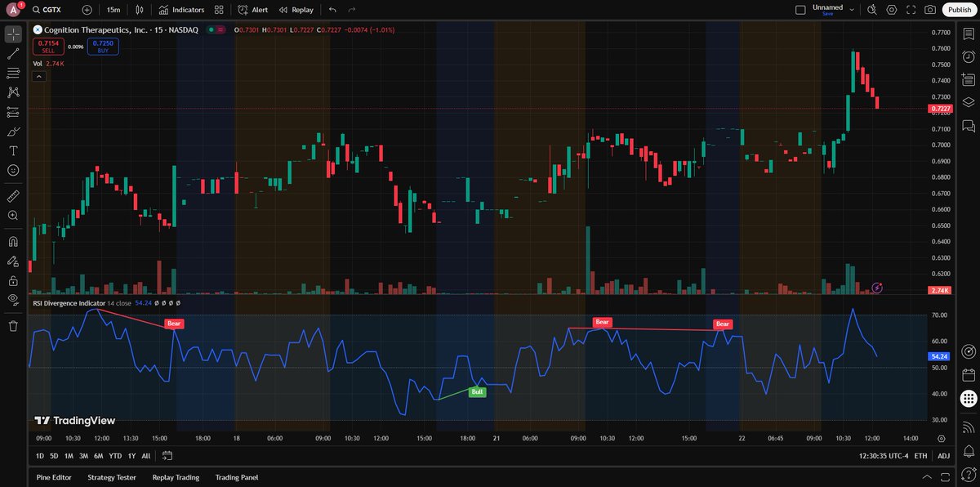Viewport: 980px width, 487px height.
Task: Click the 0.7154 SELL button
Action: [48, 47]
